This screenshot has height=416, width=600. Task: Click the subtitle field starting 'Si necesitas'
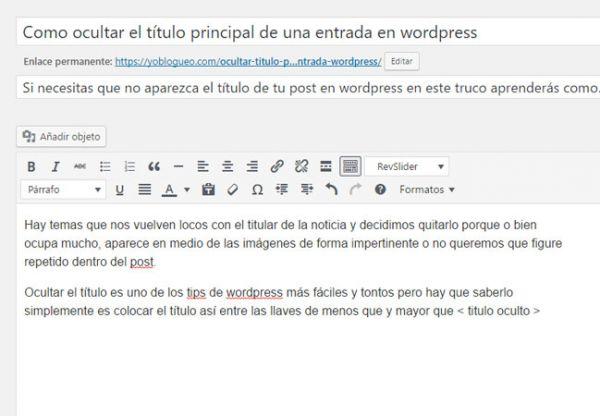coord(308,88)
